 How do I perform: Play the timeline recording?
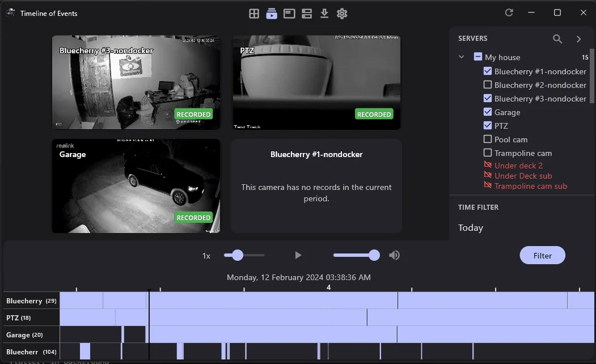click(x=298, y=255)
